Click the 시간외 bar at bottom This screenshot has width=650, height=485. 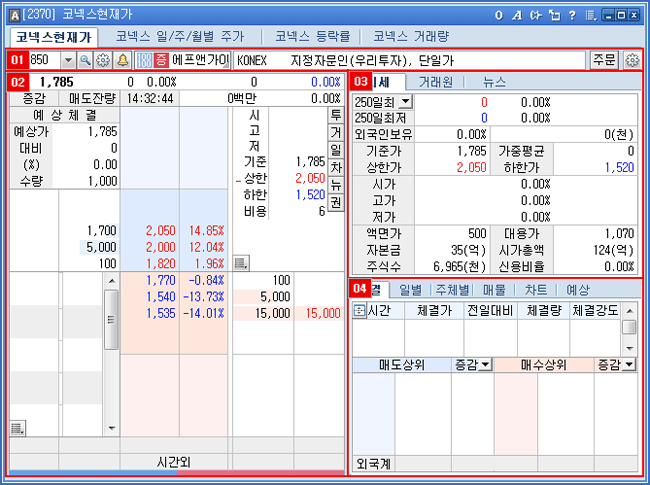click(176, 462)
